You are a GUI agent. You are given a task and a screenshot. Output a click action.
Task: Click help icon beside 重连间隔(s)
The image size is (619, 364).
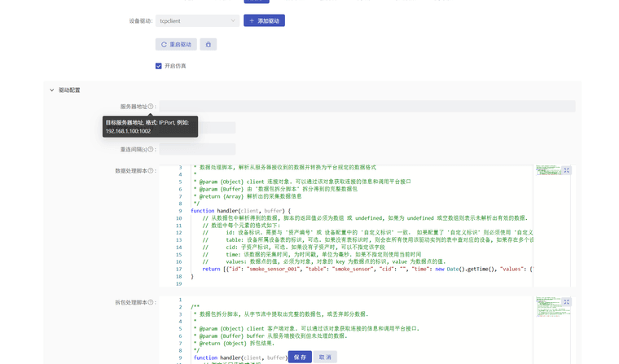pos(151,150)
